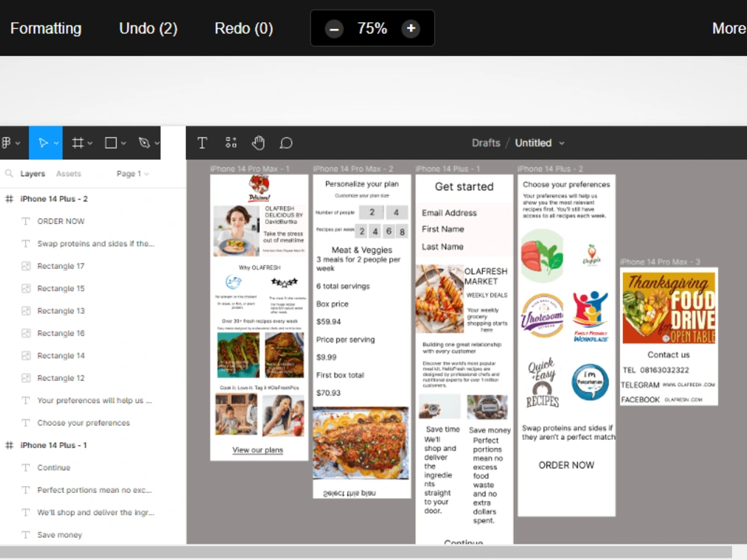Select the Text tool

click(202, 143)
